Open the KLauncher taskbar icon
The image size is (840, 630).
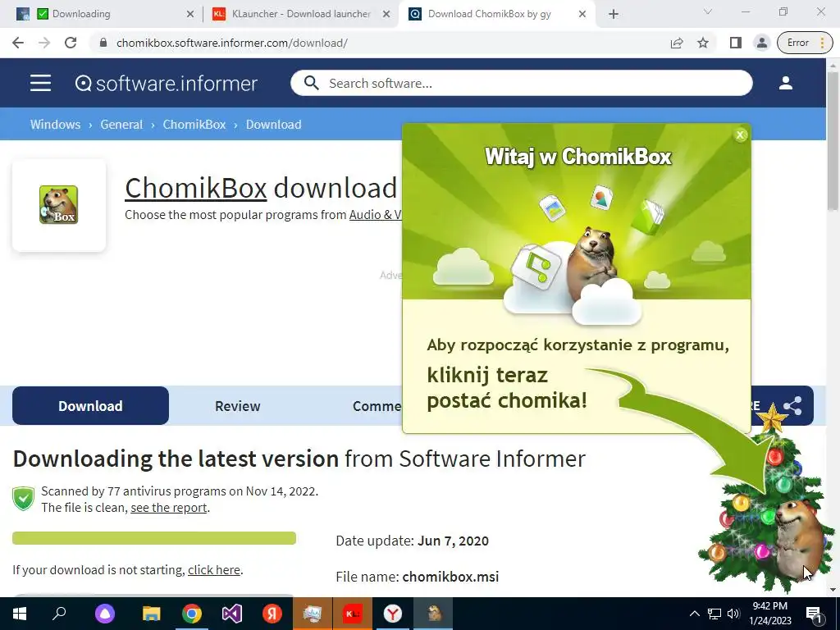[x=353, y=614]
